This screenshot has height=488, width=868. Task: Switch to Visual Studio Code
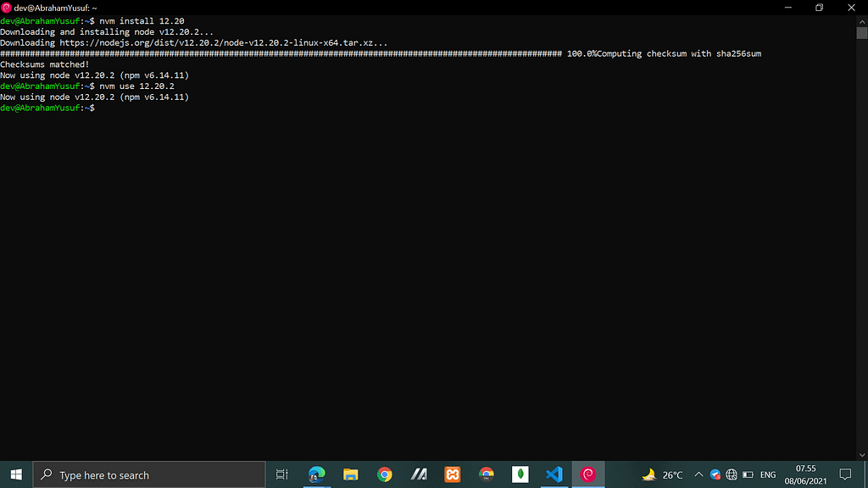pyautogui.click(x=554, y=474)
